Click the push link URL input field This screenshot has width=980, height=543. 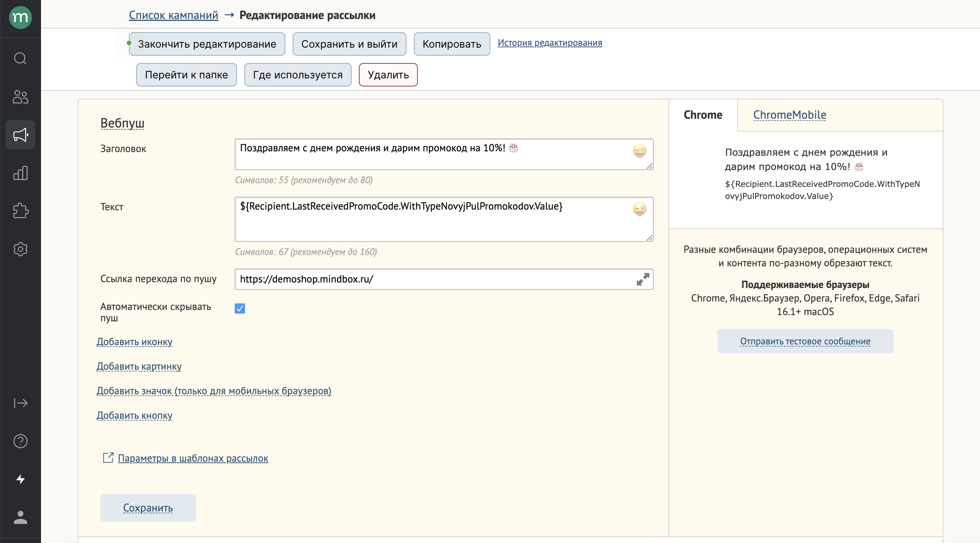pos(443,279)
